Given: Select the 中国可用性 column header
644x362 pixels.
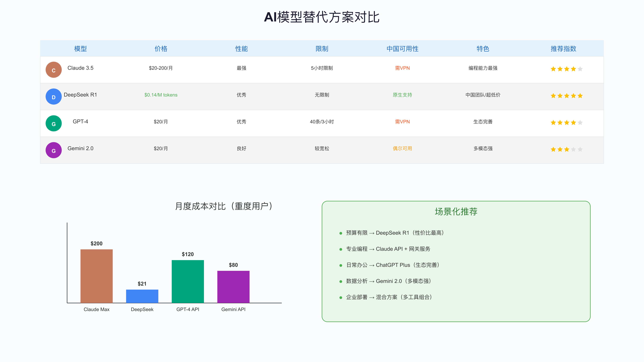Looking at the screenshot, I should [x=402, y=49].
